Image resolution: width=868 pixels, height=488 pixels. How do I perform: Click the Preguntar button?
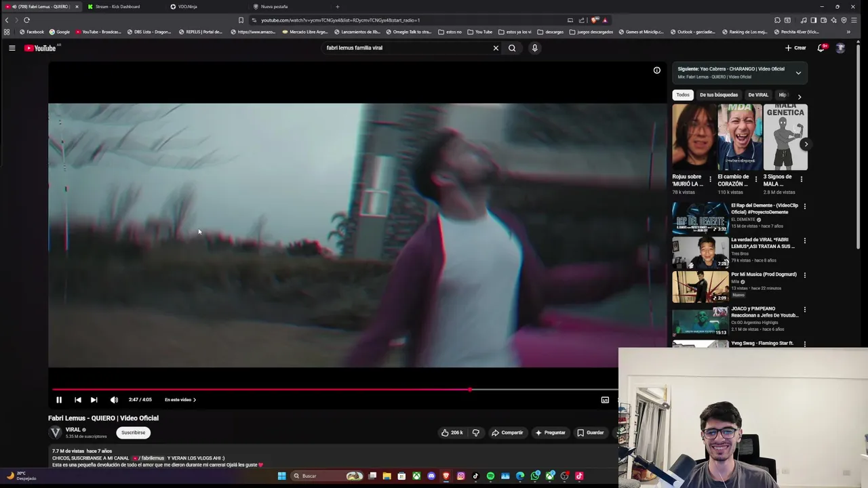pos(550,432)
